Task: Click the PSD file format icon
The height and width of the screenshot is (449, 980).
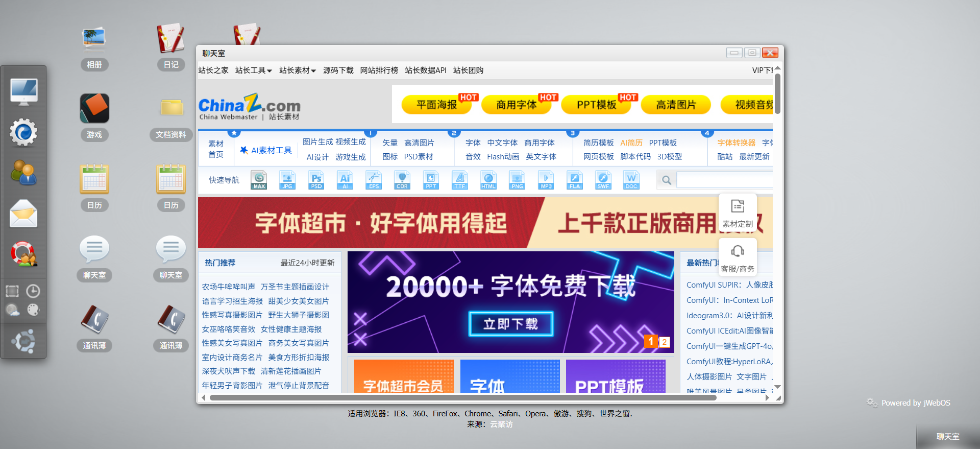Action: (x=316, y=180)
